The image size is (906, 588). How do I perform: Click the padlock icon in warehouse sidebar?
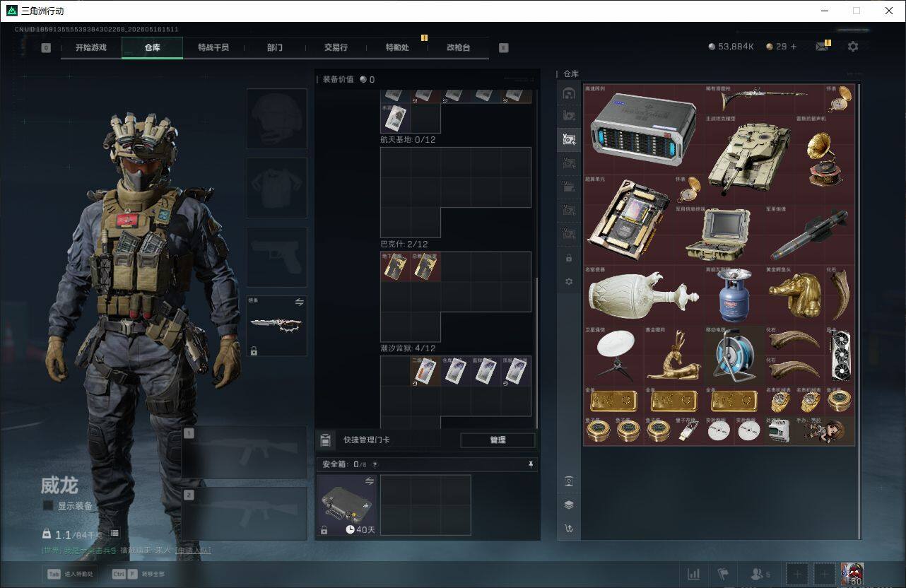click(x=569, y=258)
